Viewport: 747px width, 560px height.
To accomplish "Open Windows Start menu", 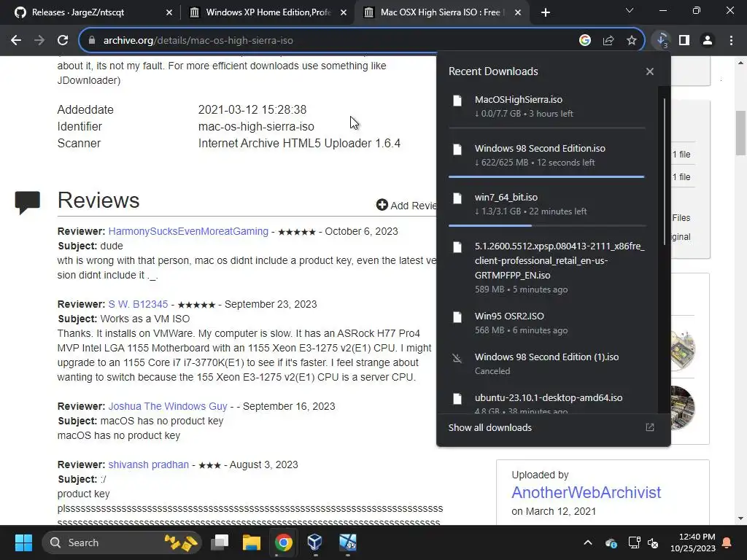I will coord(23,542).
